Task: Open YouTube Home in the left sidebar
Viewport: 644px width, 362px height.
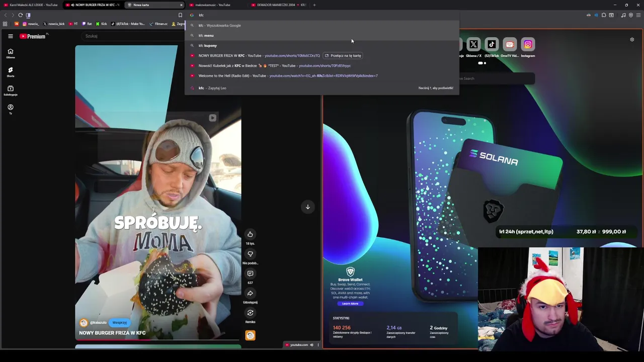Action: coord(10,53)
